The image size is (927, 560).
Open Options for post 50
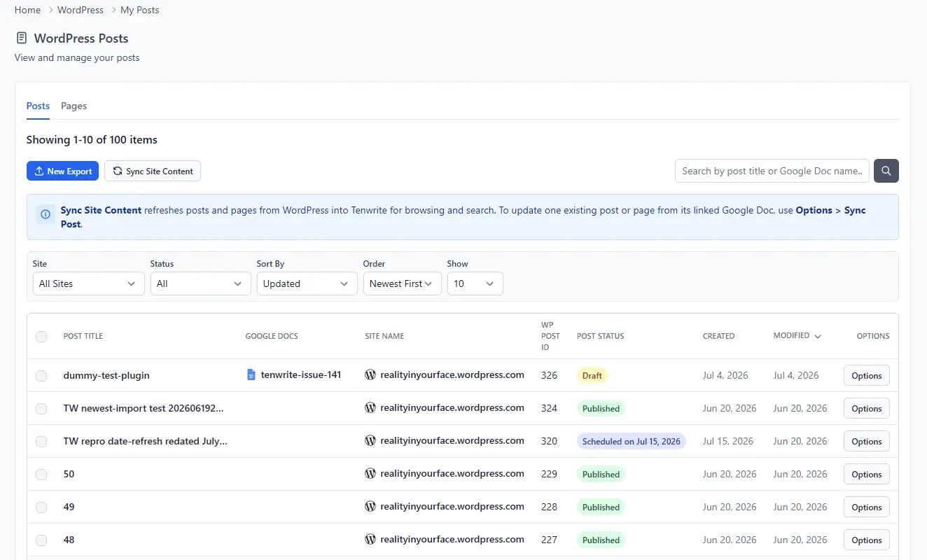click(867, 474)
